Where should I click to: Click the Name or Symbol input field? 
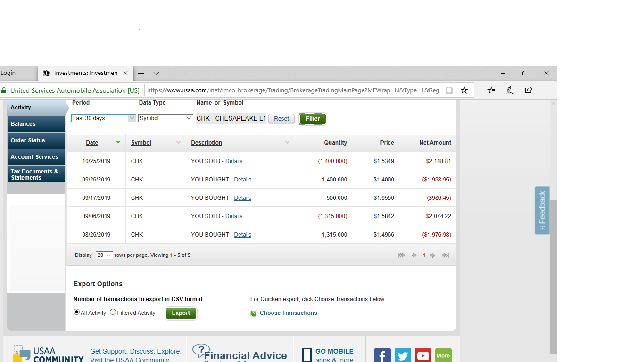[x=231, y=118]
